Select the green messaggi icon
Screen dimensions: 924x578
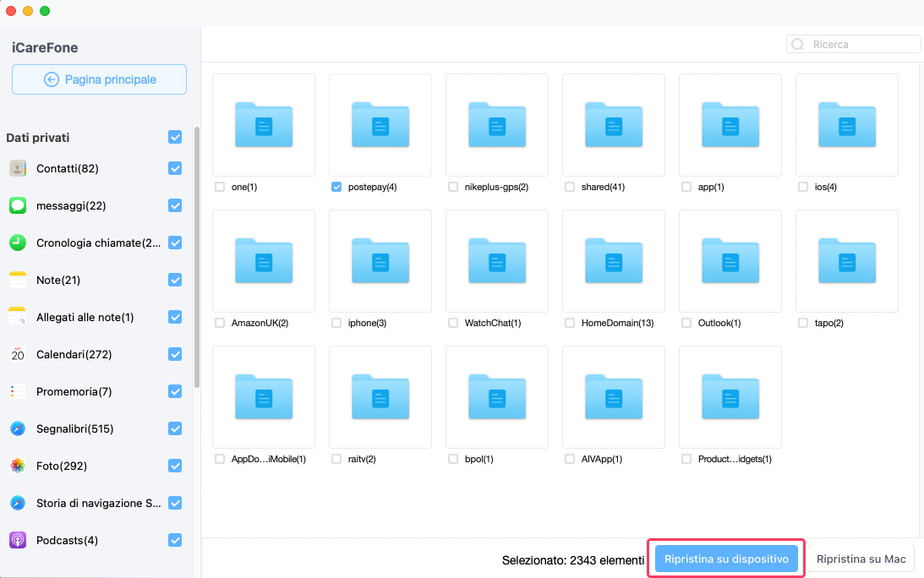coord(18,205)
